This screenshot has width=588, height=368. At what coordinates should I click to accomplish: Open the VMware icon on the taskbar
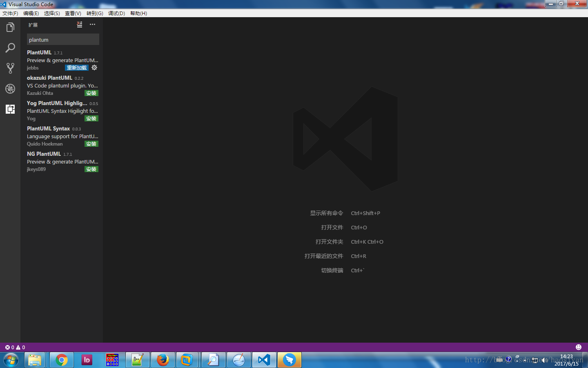(187, 360)
